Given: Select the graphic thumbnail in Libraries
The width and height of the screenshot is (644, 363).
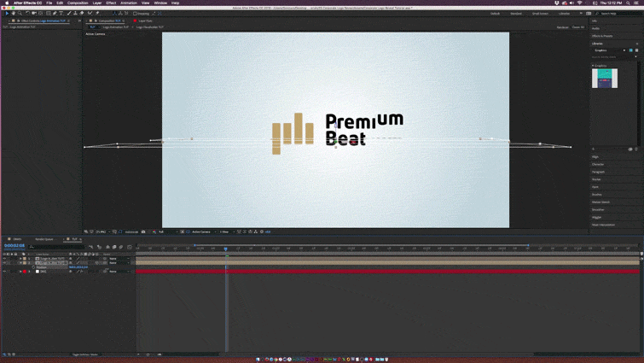Looking at the screenshot, I should tap(605, 79).
